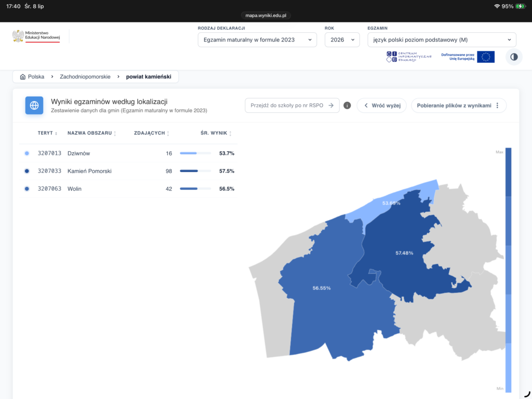The height and width of the screenshot is (399, 532).
Task: Click the info icon beside RSPO field
Action: (347, 105)
